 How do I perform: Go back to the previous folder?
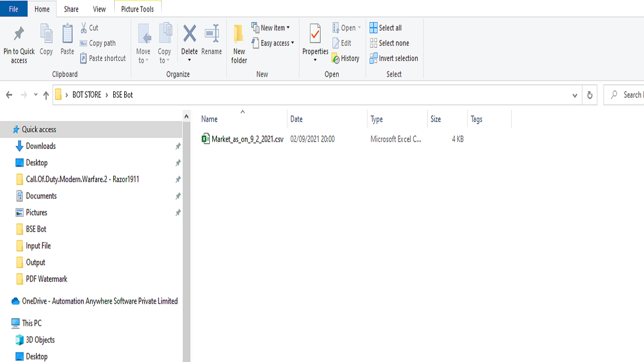click(x=9, y=95)
